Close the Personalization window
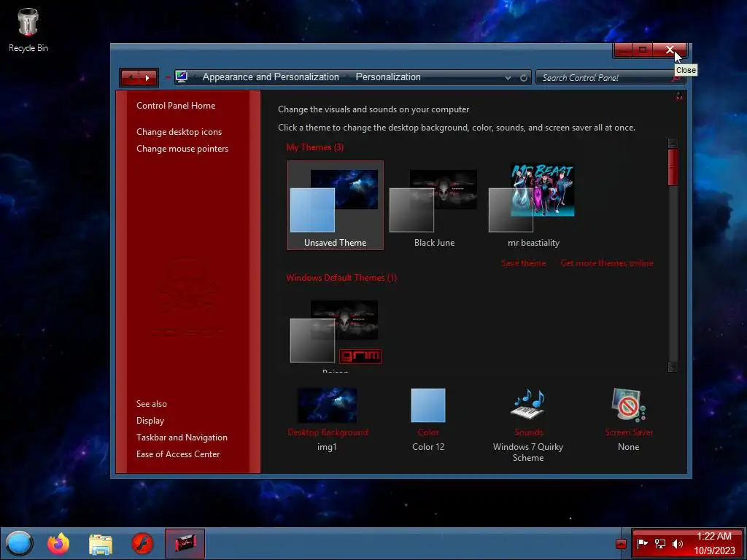This screenshot has height=560, width=747. (670, 50)
